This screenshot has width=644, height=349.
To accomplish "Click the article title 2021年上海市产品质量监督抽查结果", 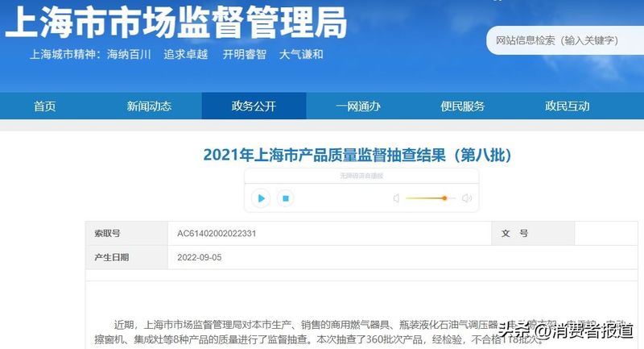I will [357, 155].
